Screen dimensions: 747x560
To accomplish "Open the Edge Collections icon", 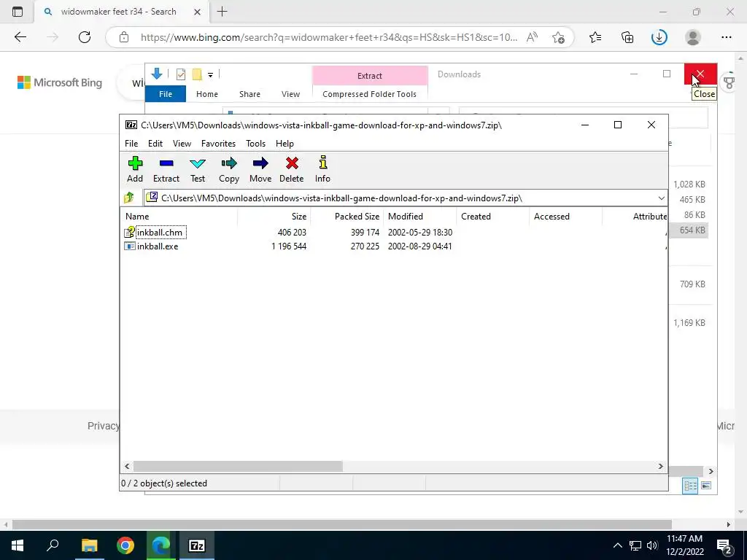I will [x=627, y=37].
